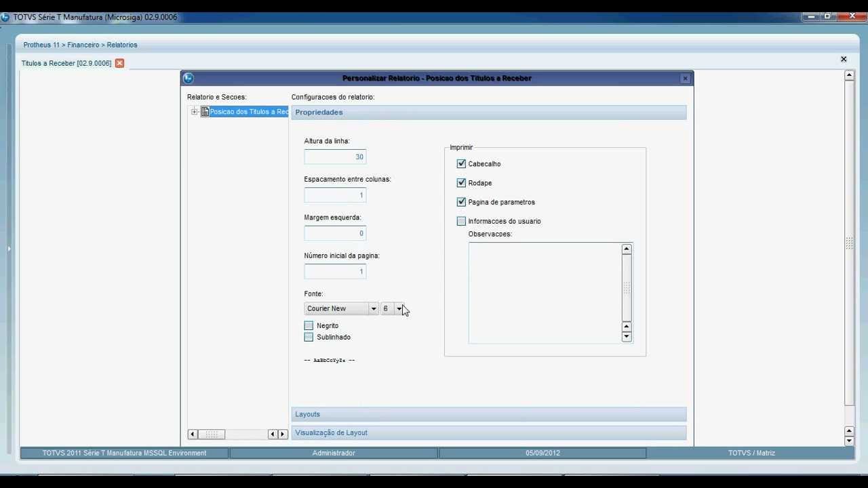Screen dimensions: 868x488
Task: Click inside the Observacoes text area
Action: point(545,292)
